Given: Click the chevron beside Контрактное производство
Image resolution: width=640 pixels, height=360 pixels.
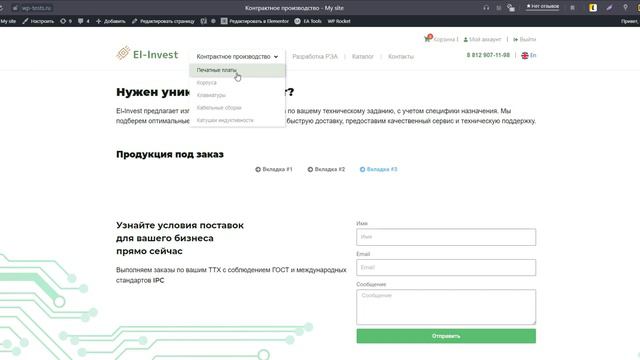Looking at the screenshot, I should [x=276, y=57].
